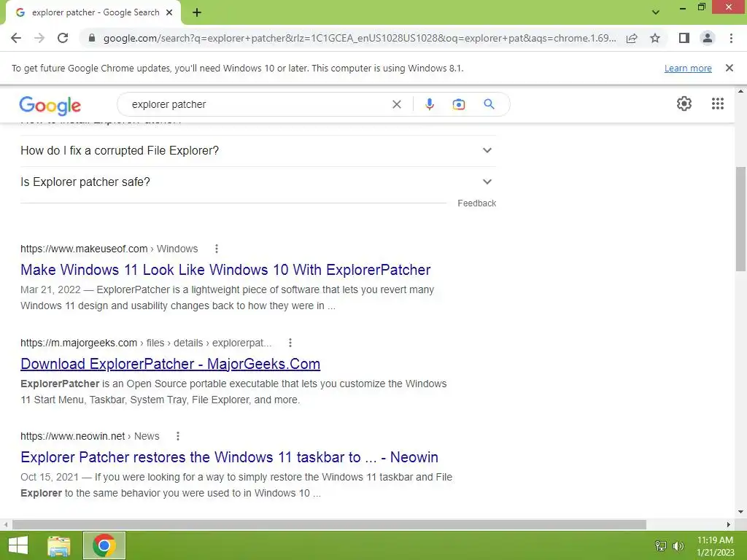The image size is (747, 560).
Task: Open more options for the neowin.net result
Action: [x=178, y=436]
